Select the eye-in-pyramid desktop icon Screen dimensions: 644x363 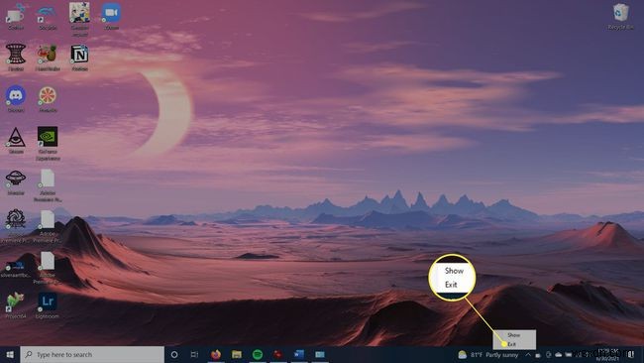[16, 141]
